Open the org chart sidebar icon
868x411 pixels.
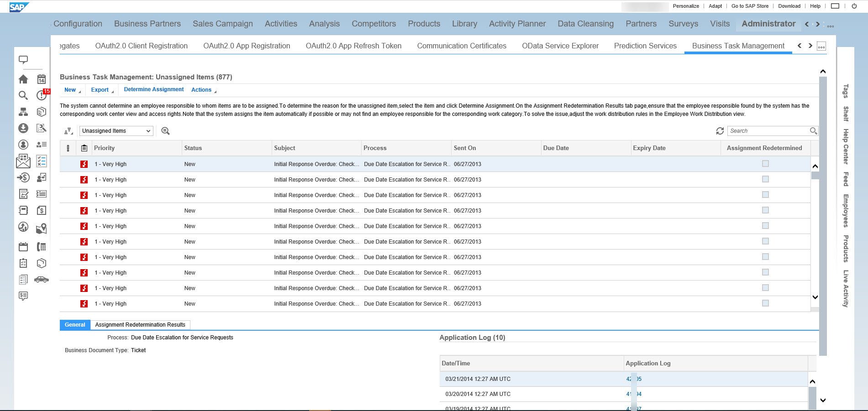pos(23,112)
